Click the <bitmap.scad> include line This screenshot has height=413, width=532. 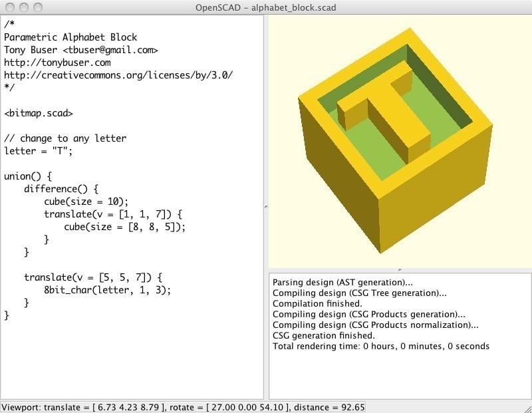pyautogui.click(x=39, y=113)
